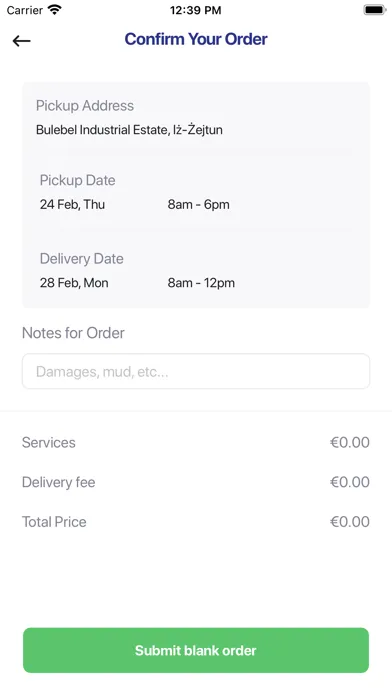Click the Carrier text in status bar

point(25,10)
